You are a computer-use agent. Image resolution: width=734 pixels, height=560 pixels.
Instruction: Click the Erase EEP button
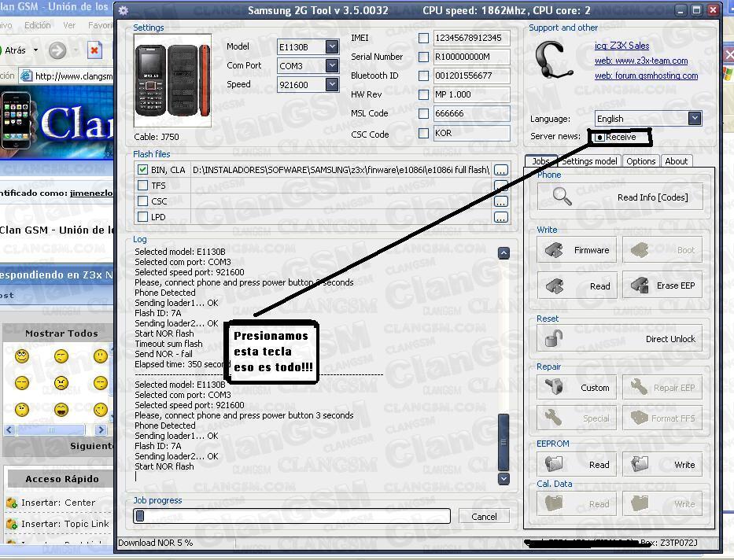pyautogui.click(x=662, y=286)
